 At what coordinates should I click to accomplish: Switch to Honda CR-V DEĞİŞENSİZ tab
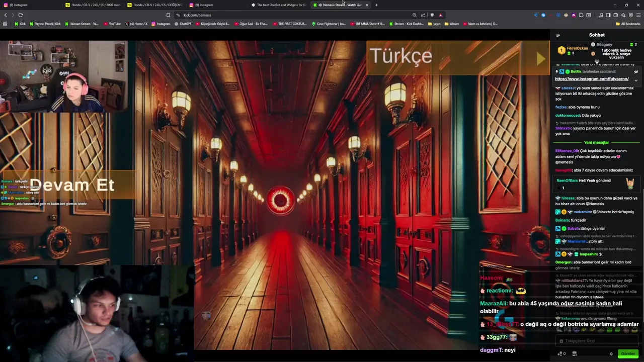155,5
